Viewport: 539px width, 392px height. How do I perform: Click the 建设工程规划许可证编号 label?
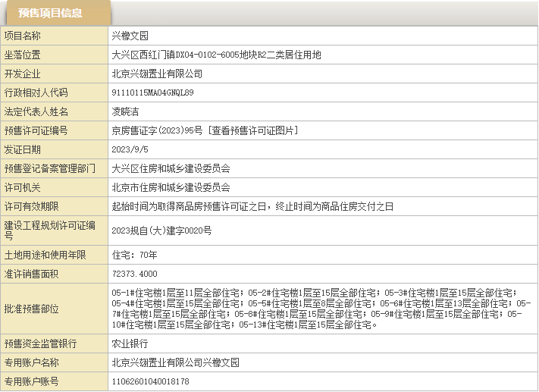(x=49, y=230)
